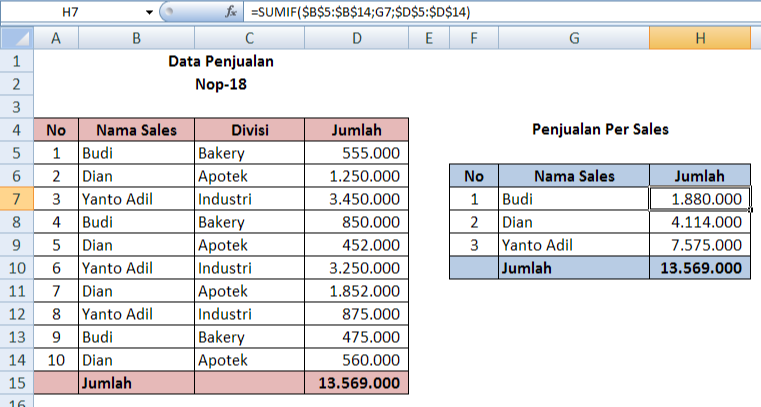Click the Divisi header cell

pyautogui.click(x=249, y=130)
